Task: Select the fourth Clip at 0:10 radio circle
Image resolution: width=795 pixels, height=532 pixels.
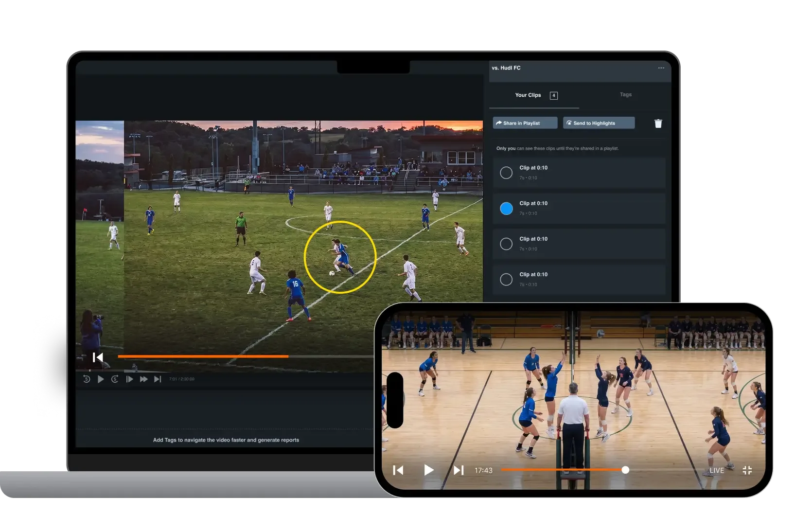Action: (x=506, y=279)
